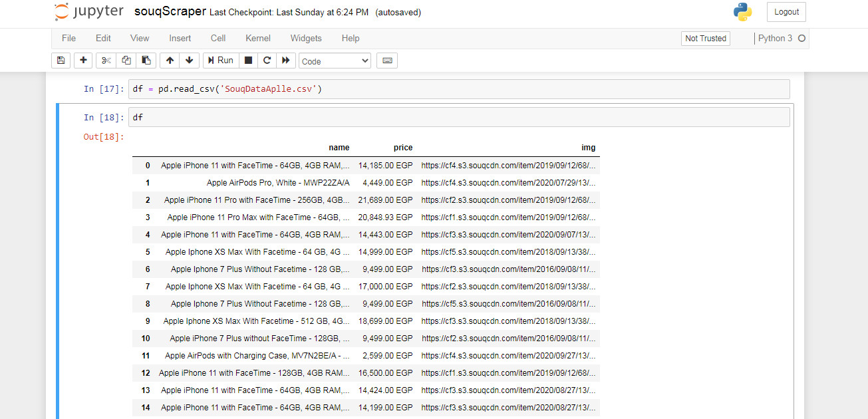Click into the read_csv code cell
This screenshot has width=868, height=419.
click(459, 89)
